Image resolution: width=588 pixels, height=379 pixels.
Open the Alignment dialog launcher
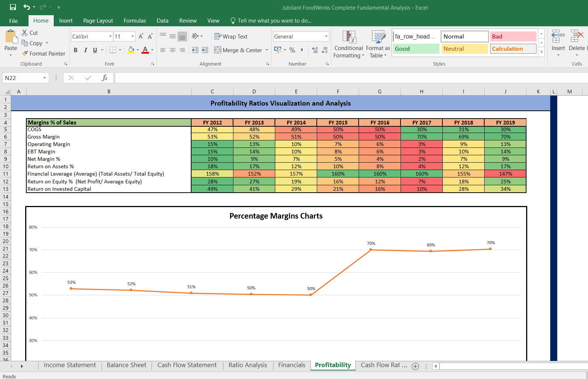click(x=268, y=64)
